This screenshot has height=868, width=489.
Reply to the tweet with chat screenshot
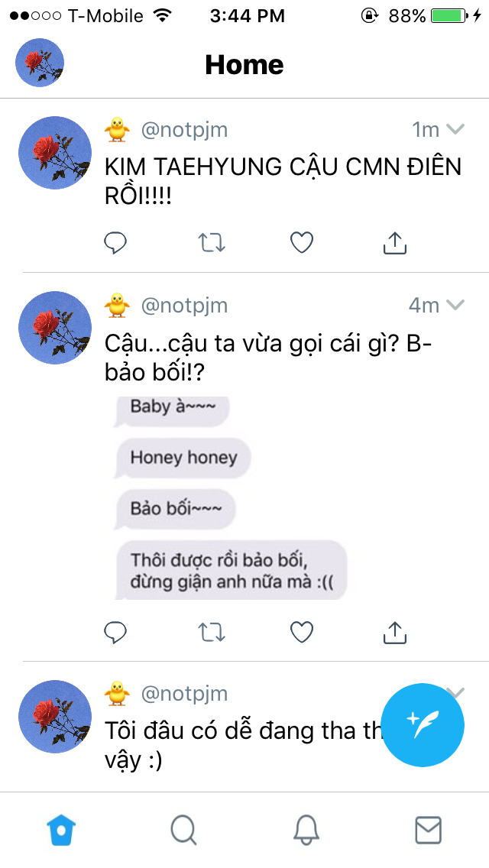tap(115, 632)
